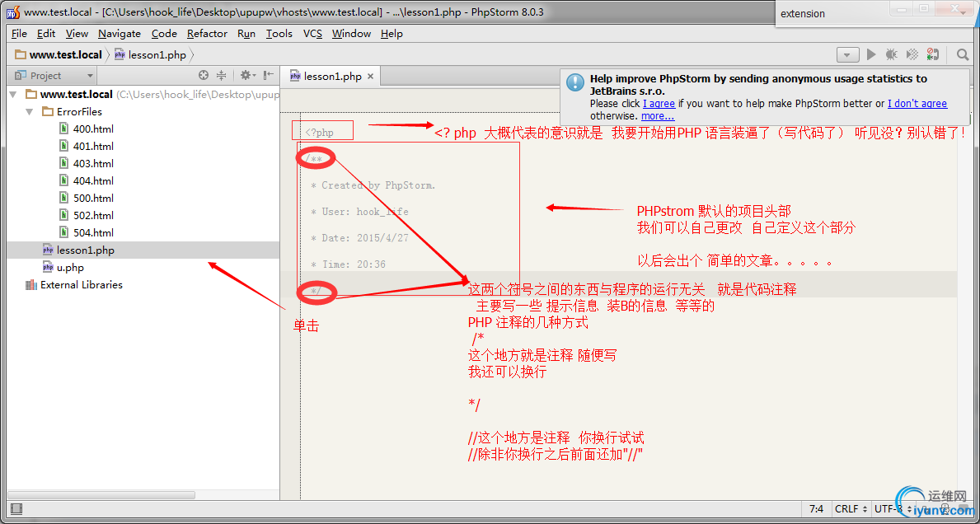Open the Project panel gear settings
The width and height of the screenshot is (980, 524).
[x=247, y=75]
